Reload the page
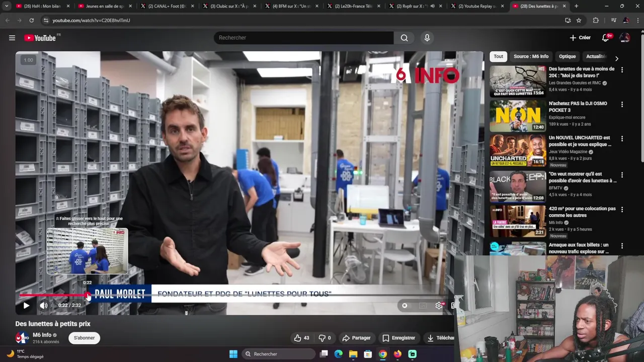The image size is (644, 362). click(31, 20)
